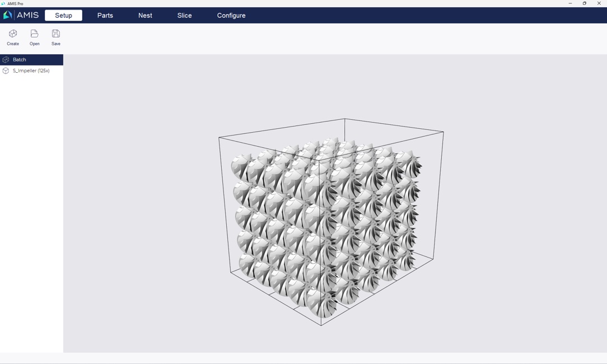This screenshot has width=607, height=364.
Task: Switch to the Setup tab
Action: (x=63, y=15)
